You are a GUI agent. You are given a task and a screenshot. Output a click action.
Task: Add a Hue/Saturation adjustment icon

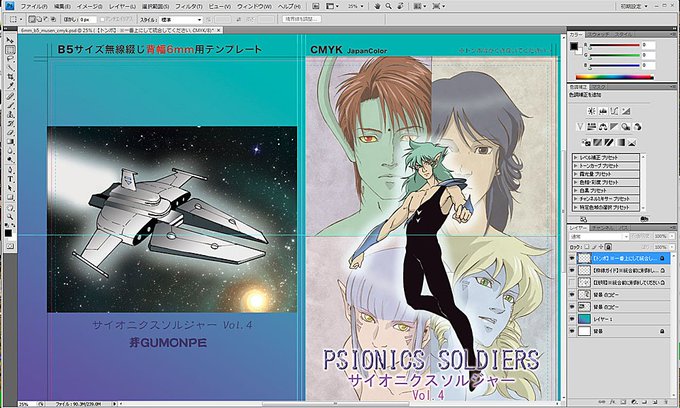tap(592, 127)
